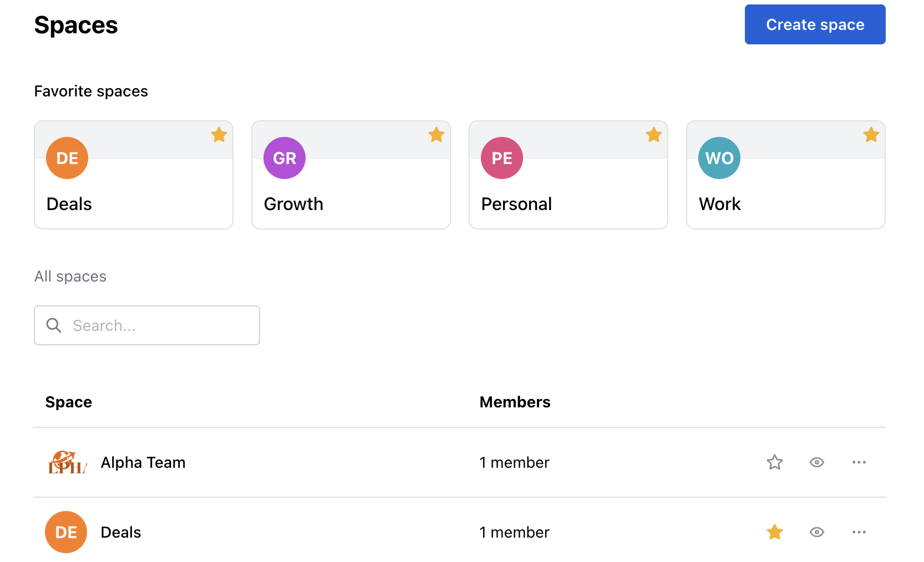Open more actions menu for Deals row
Screen dimensions: 924x562
point(859,532)
